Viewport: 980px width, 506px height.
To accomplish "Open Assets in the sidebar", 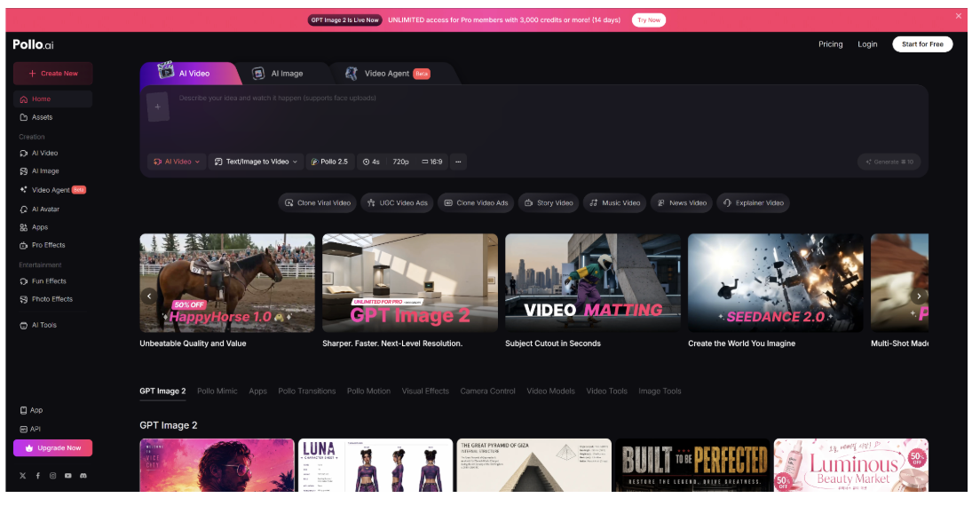I will click(52, 117).
